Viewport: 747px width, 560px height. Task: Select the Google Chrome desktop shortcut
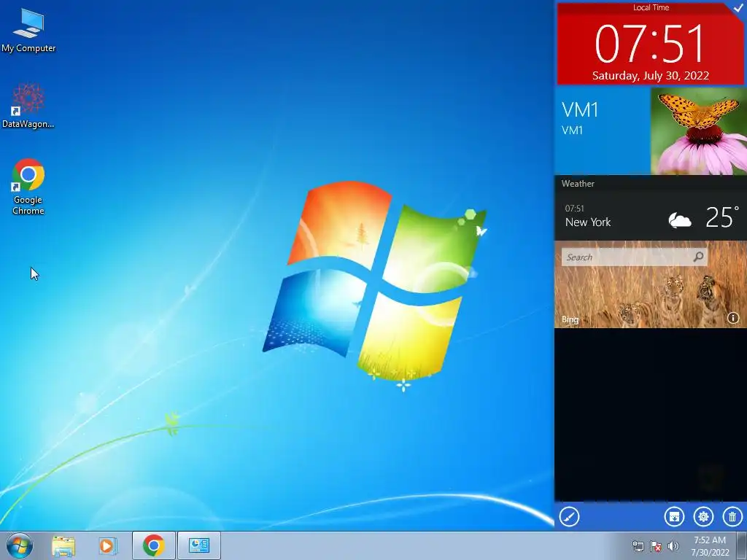pyautogui.click(x=28, y=186)
